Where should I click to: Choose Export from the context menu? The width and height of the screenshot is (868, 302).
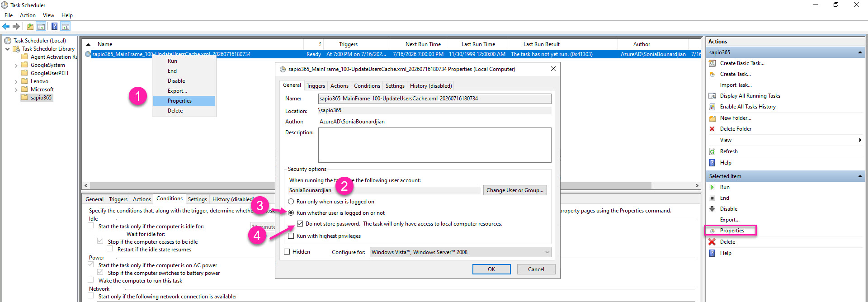point(184,91)
